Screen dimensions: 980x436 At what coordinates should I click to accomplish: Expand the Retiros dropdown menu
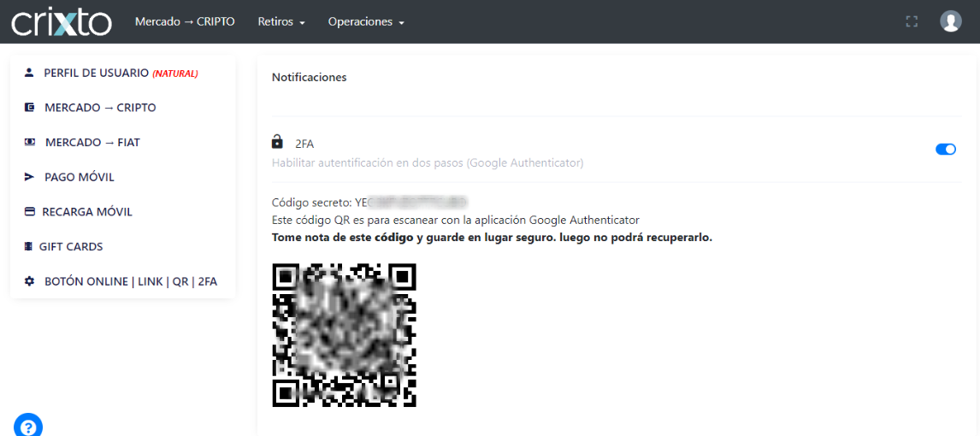coord(281,22)
